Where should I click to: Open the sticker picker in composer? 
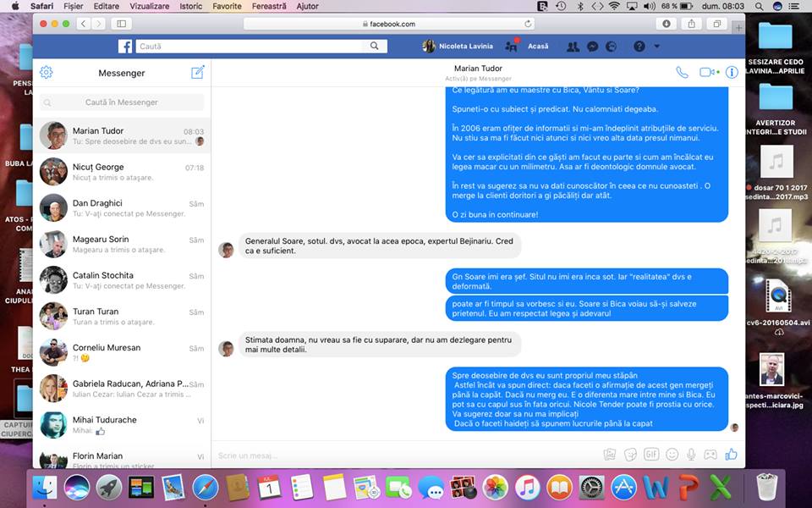[630, 455]
